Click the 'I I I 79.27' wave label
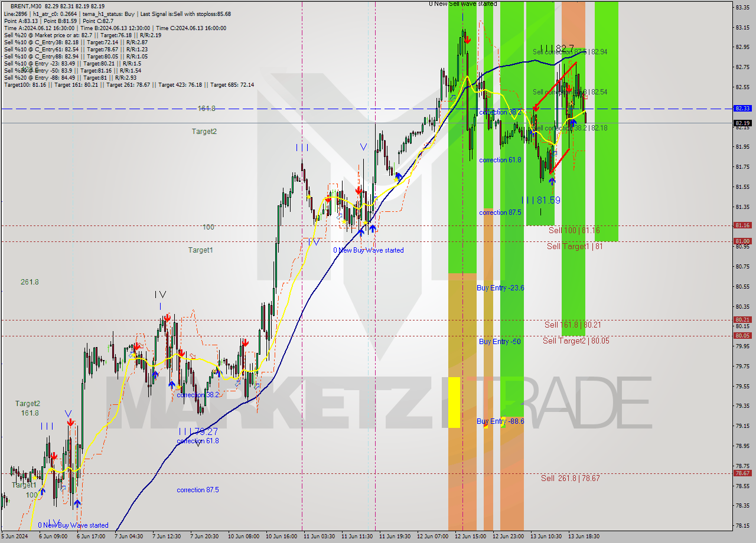 coord(198,431)
